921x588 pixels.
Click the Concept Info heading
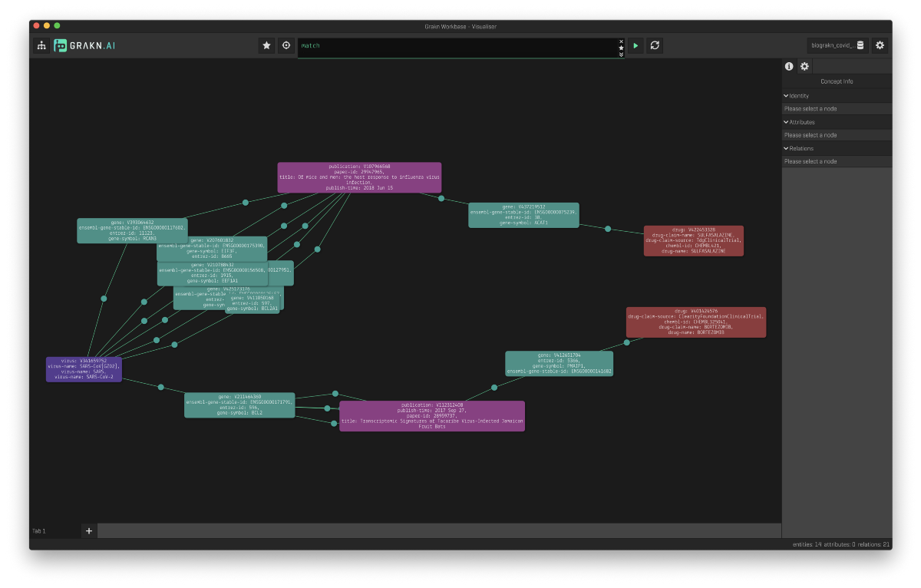click(837, 81)
